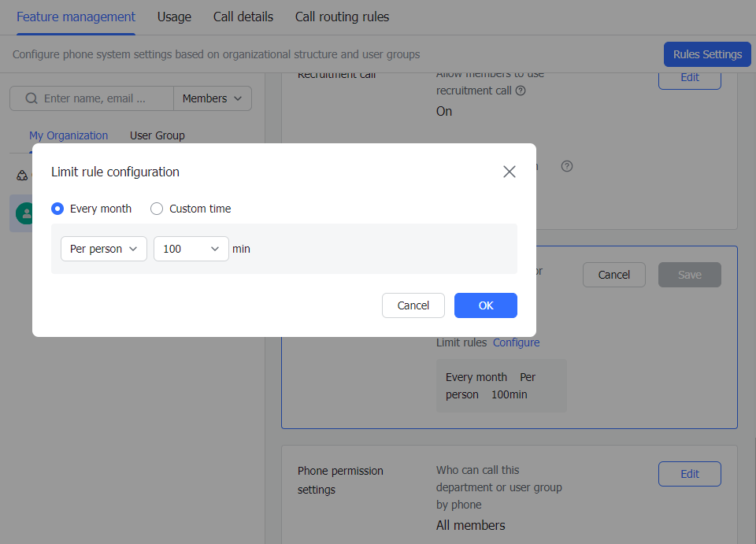Switch to the User Group tab
This screenshot has height=544, width=756.
(x=157, y=135)
